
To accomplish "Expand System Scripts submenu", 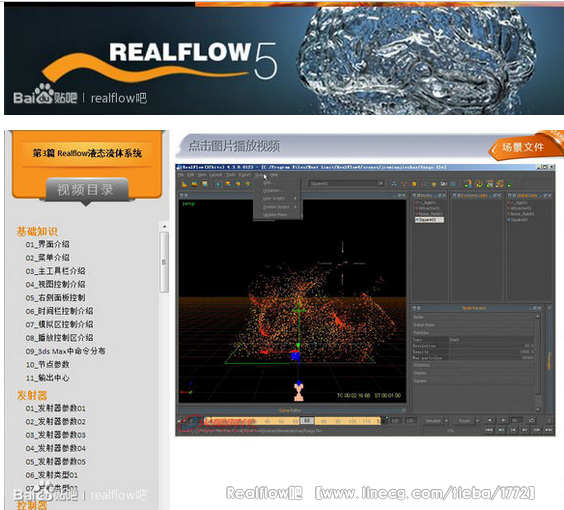I will (x=277, y=207).
